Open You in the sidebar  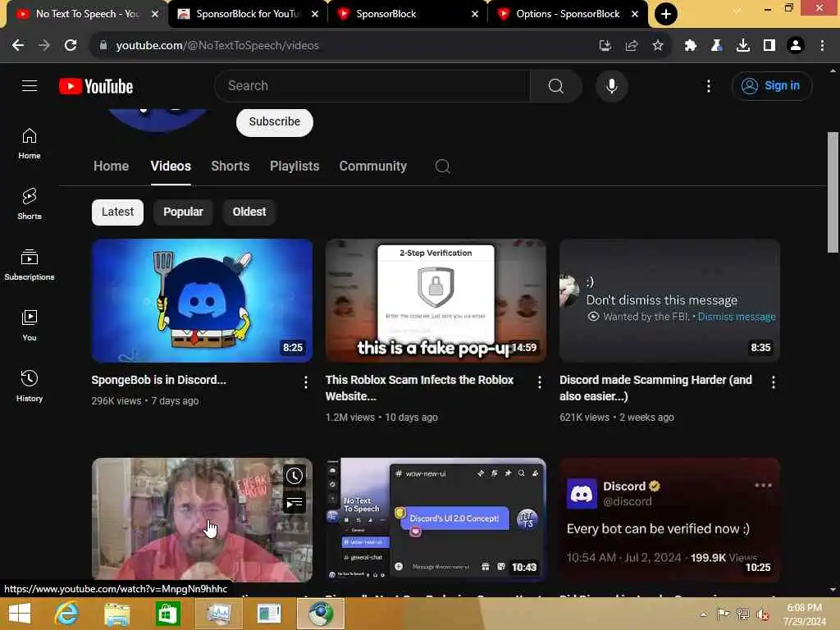pos(30,325)
